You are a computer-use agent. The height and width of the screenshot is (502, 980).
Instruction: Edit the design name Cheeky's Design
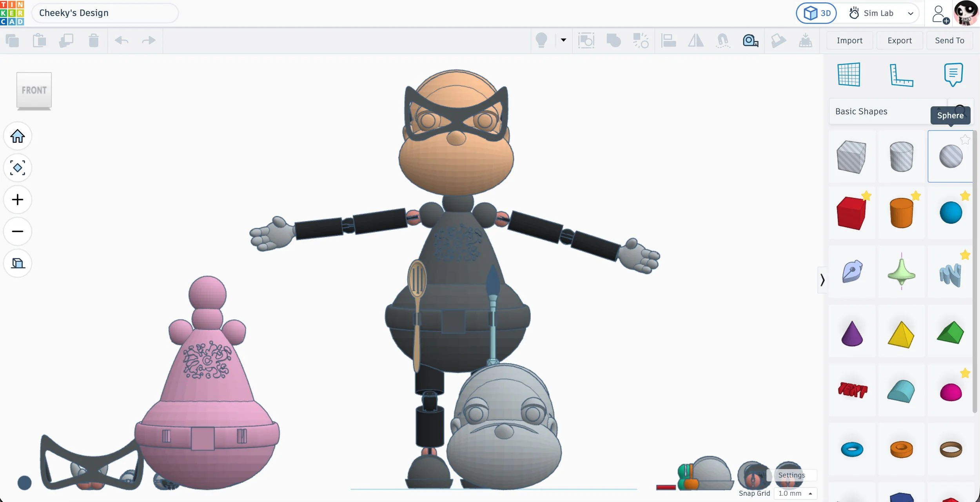(x=105, y=13)
